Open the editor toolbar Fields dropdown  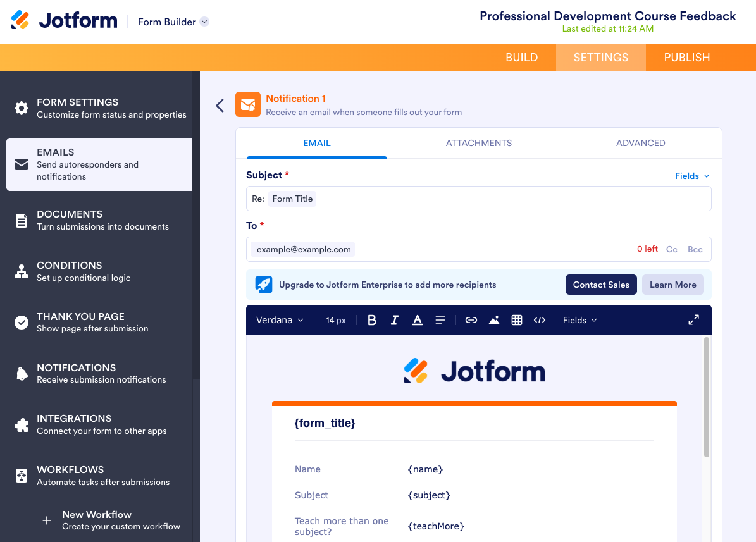579,320
